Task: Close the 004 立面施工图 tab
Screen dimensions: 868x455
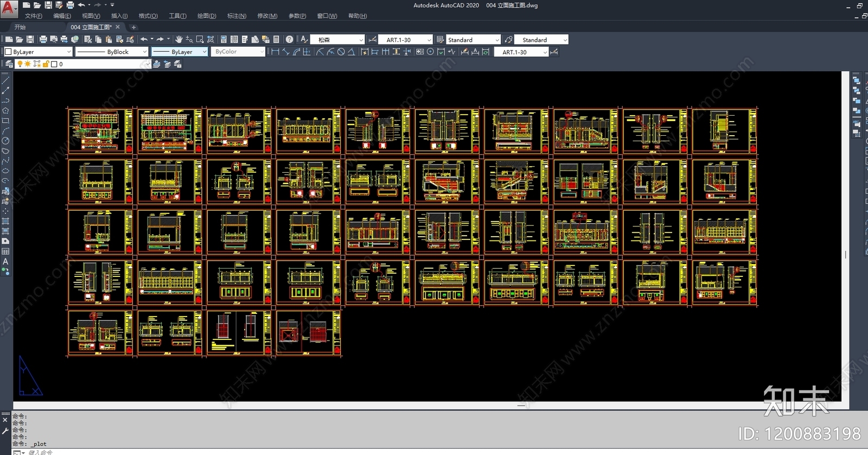Action: [x=118, y=27]
